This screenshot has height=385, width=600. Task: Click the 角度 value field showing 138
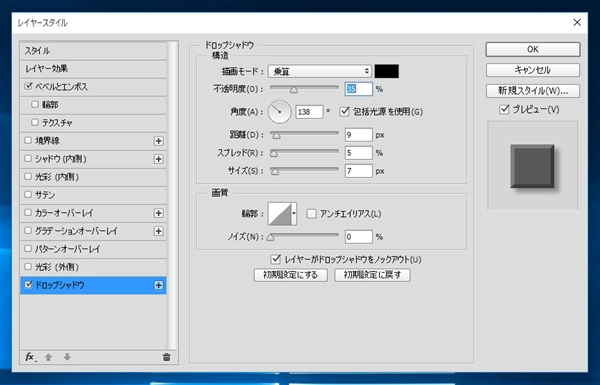tap(309, 112)
